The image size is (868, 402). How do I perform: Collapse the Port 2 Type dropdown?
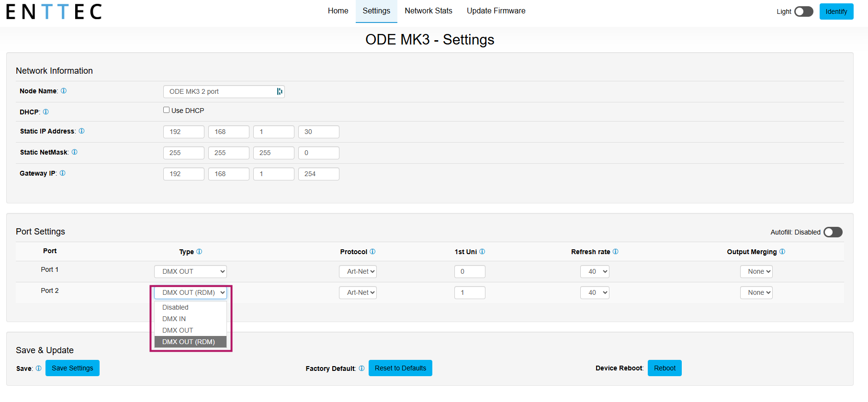pos(191,292)
